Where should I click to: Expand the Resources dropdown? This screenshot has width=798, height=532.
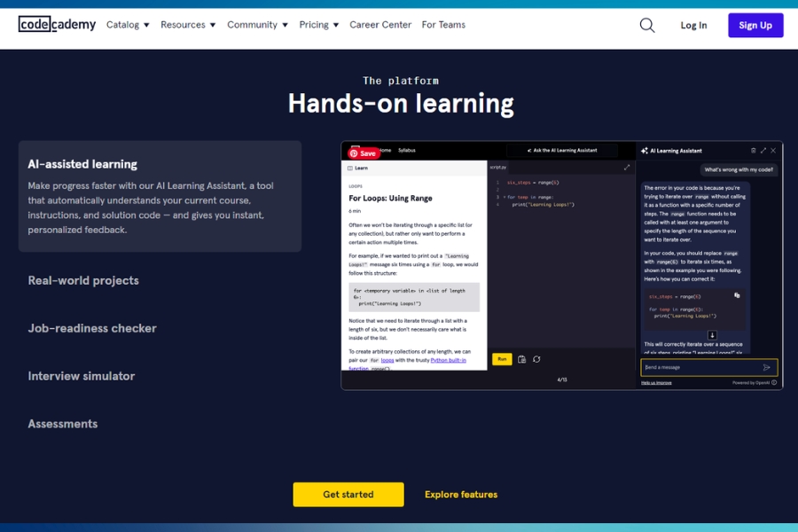click(x=188, y=25)
